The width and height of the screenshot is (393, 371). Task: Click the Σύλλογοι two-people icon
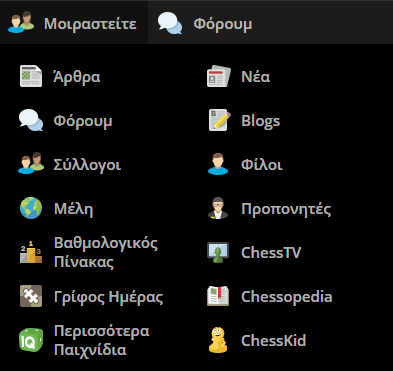coord(31,163)
